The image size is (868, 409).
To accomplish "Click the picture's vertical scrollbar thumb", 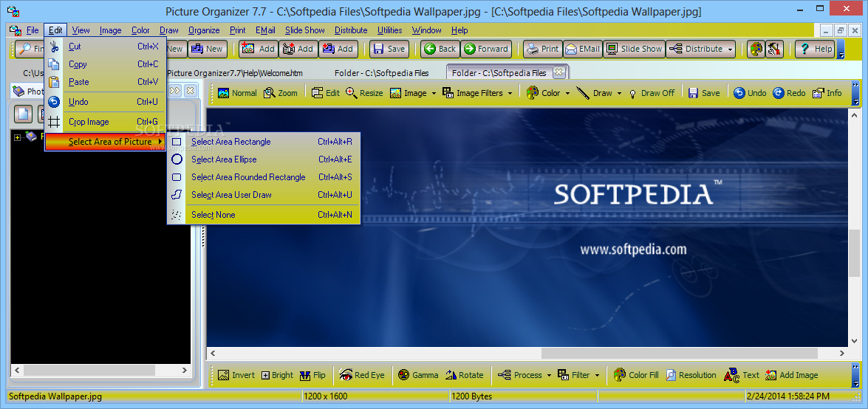I will [x=854, y=253].
